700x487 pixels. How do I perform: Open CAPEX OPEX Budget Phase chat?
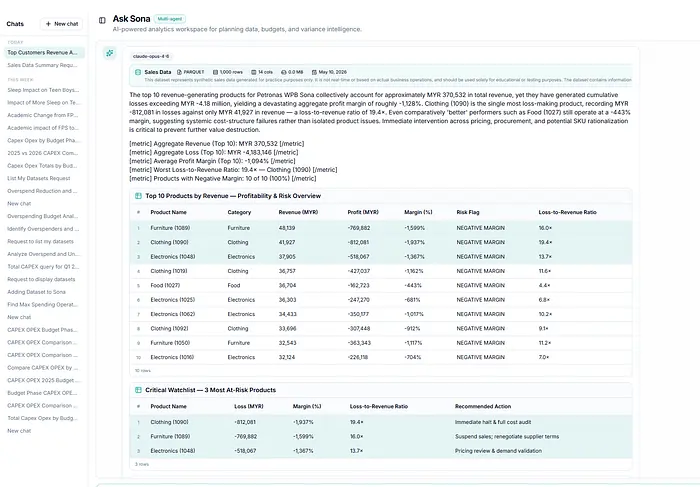tap(44, 330)
